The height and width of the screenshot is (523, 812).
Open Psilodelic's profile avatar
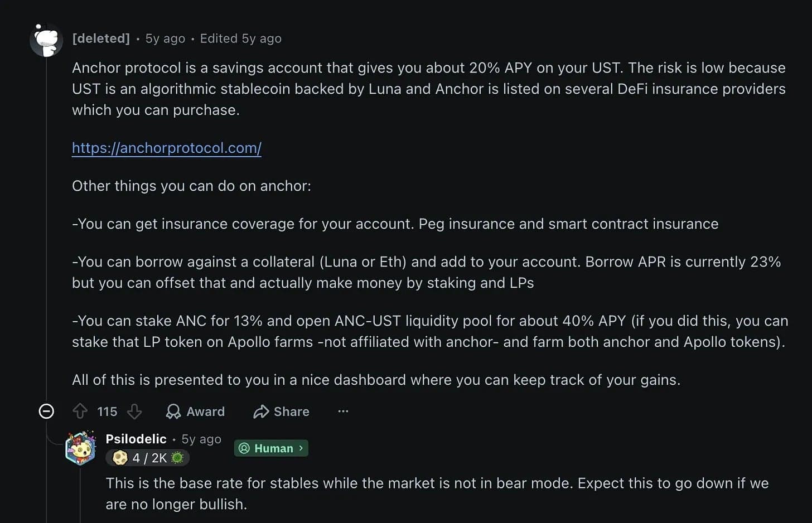pos(81,448)
